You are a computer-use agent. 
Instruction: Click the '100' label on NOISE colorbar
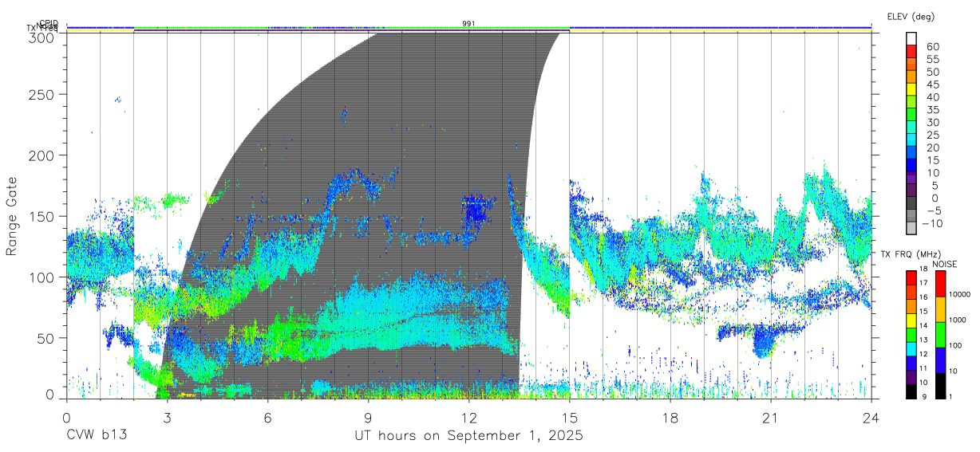point(956,346)
